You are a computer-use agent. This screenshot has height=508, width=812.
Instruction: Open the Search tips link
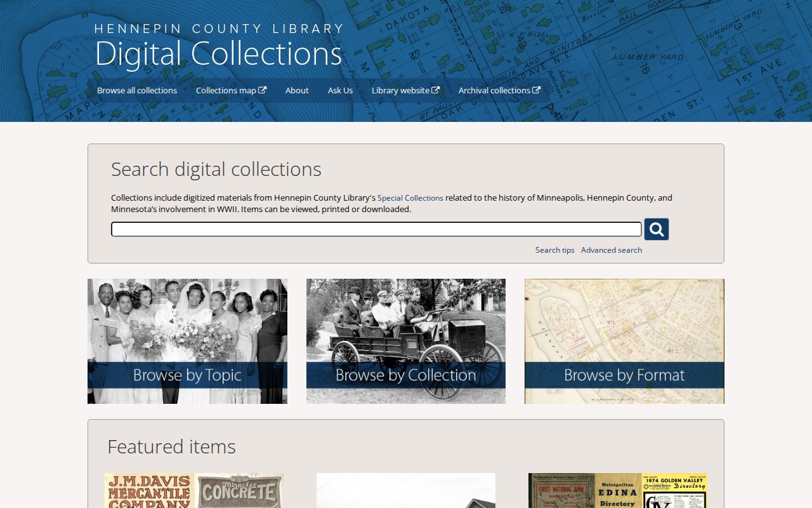555,250
